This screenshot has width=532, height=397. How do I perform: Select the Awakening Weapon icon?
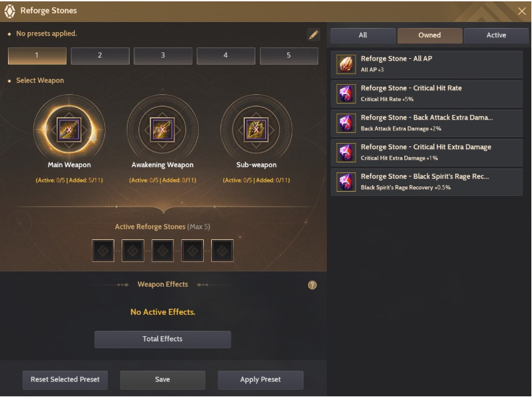[x=162, y=130]
